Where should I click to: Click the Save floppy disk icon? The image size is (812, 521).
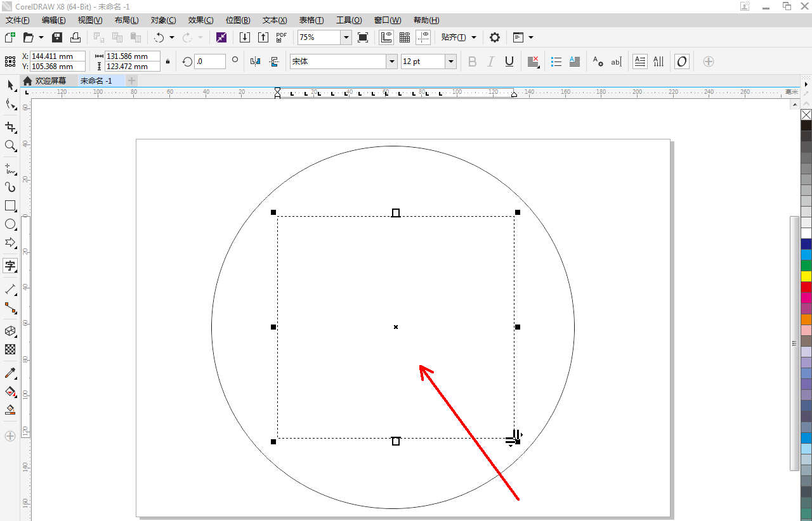[x=57, y=37]
